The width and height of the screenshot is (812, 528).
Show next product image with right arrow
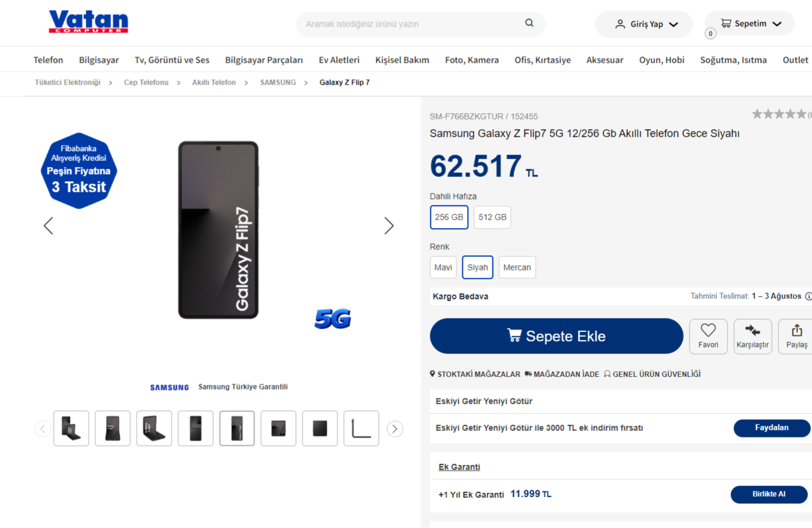coord(389,226)
